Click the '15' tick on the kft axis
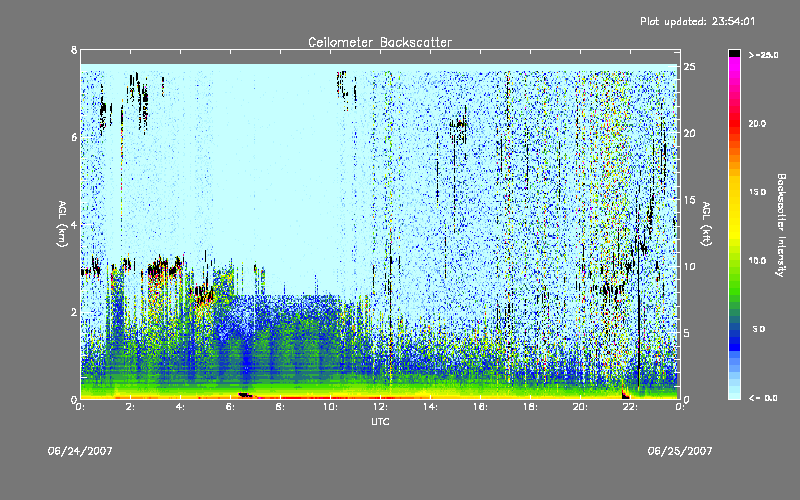 689,200
